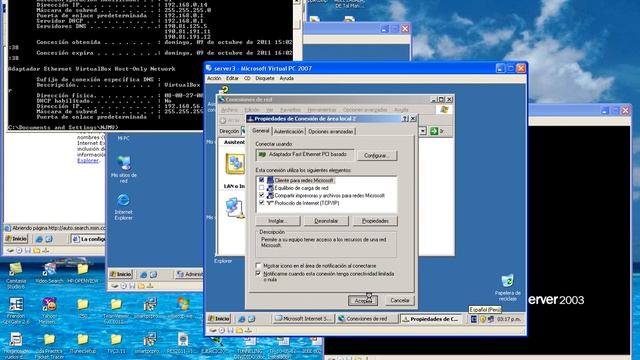Open Editar menu in server3 Virtual PC

point(232,78)
